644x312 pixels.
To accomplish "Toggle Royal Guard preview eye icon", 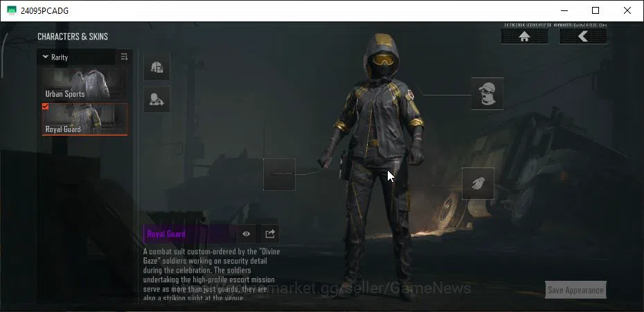I will coord(247,234).
